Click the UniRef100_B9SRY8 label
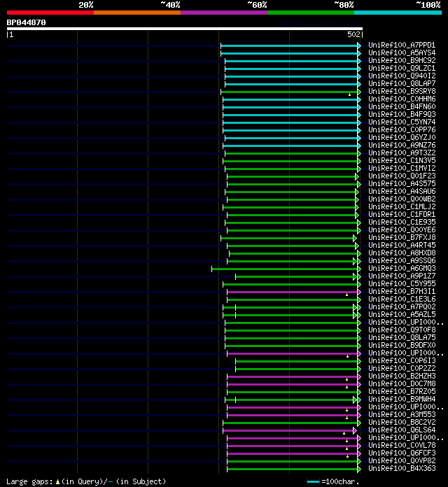 coord(402,91)
